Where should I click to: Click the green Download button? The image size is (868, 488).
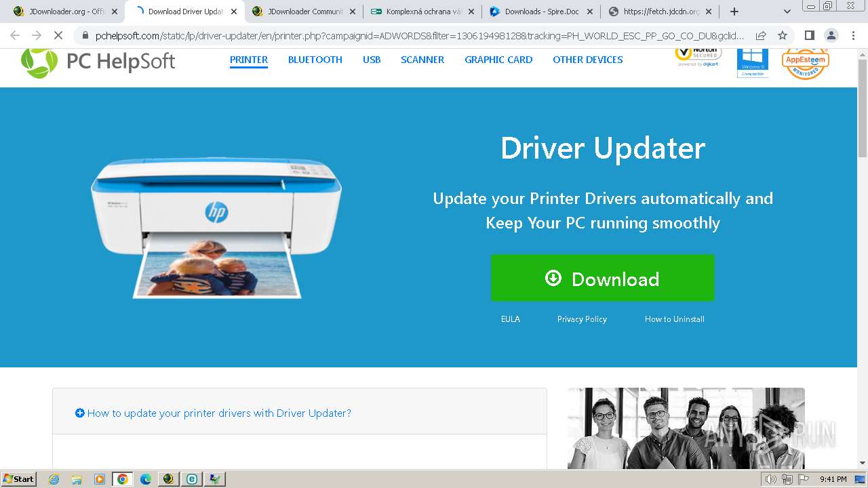coord(602,278)
